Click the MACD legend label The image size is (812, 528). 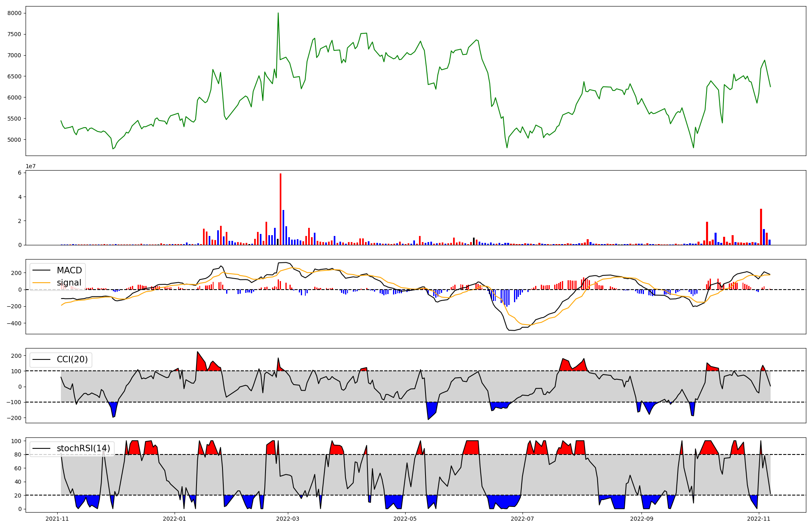[69, 270]
